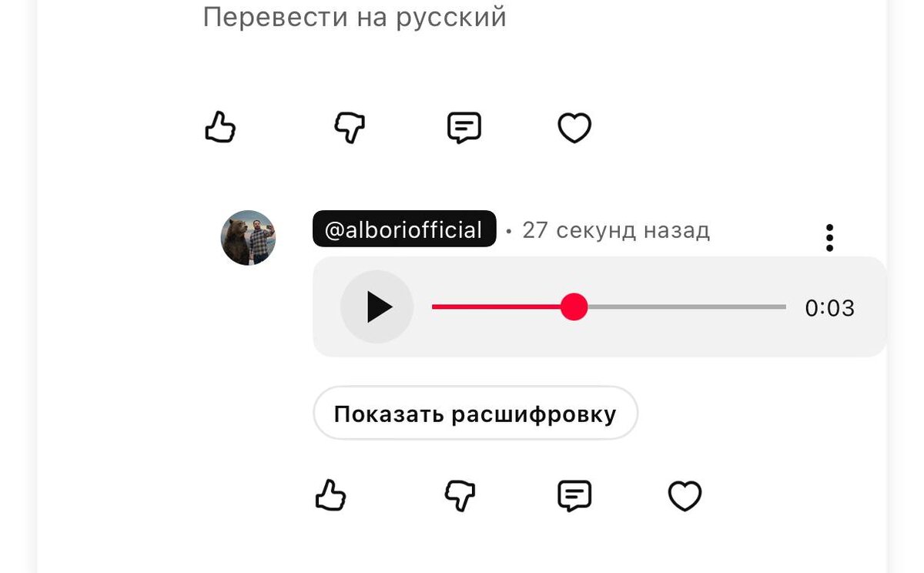Viewport: 924px width, 573px height.
Task: Play the voice message audio
Action: pyautogui.click(x=377, y=307)
